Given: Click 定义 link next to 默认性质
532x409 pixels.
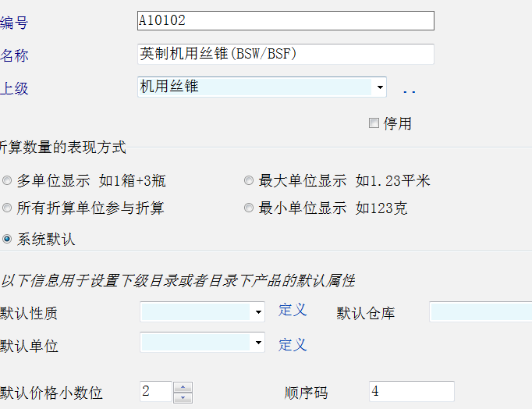Looking at the screenshot, I should (x=293, y=310).
